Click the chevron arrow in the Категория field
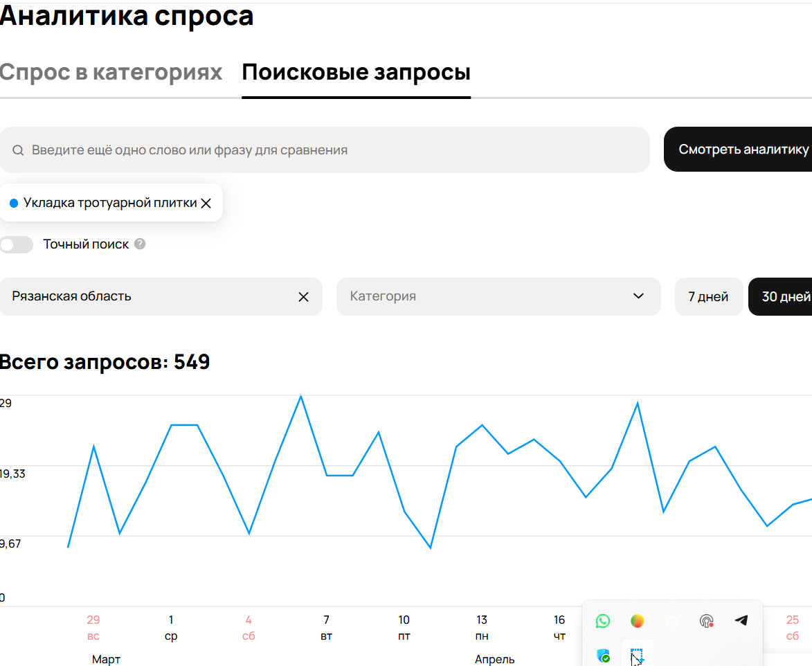812x666 pixels. [638, 296]
